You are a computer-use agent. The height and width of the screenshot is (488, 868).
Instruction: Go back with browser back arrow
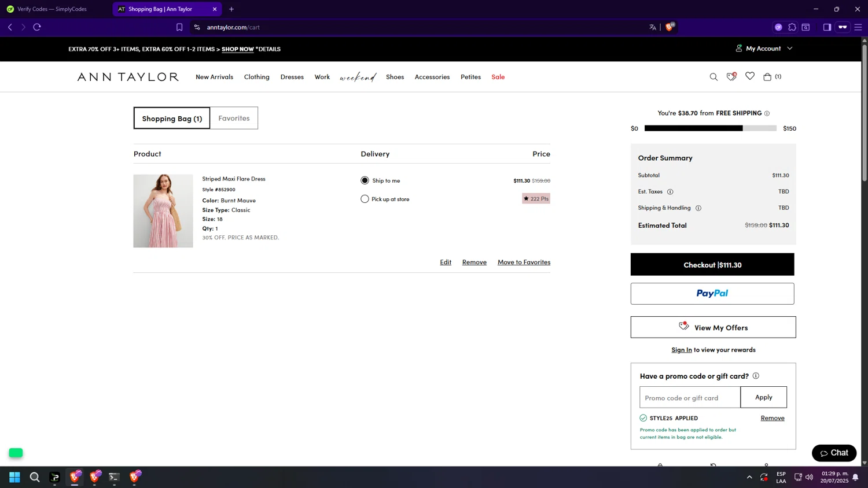click(10, 27)
